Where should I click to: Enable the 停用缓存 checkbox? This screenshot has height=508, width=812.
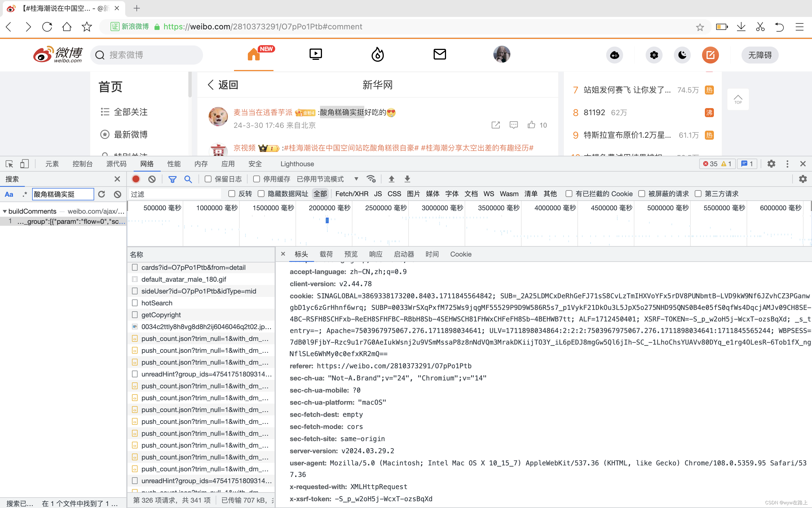(257, 179)
